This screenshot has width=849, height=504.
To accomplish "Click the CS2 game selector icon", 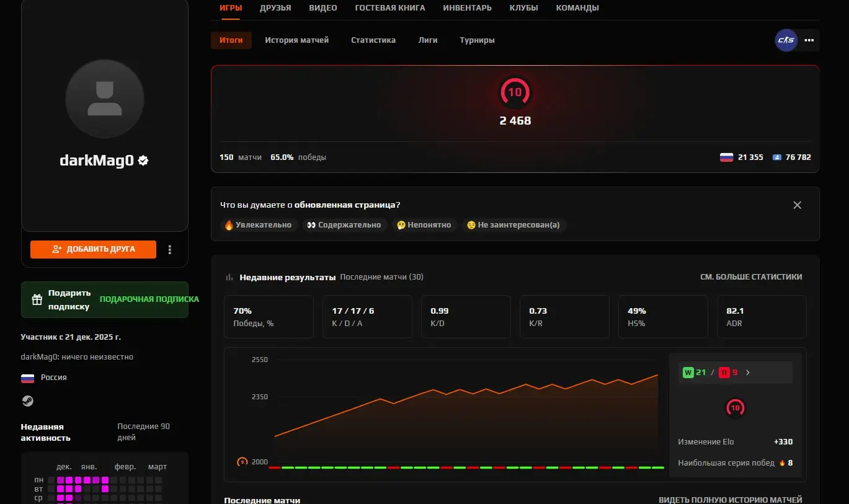I will (x=786, y=40).
